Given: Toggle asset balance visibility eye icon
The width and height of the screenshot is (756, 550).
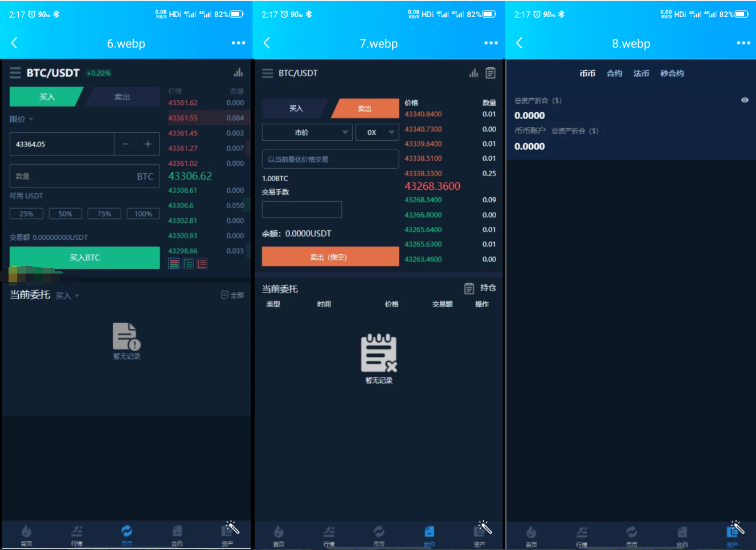Looking at the screenshot, I should [x=744, y=100].
